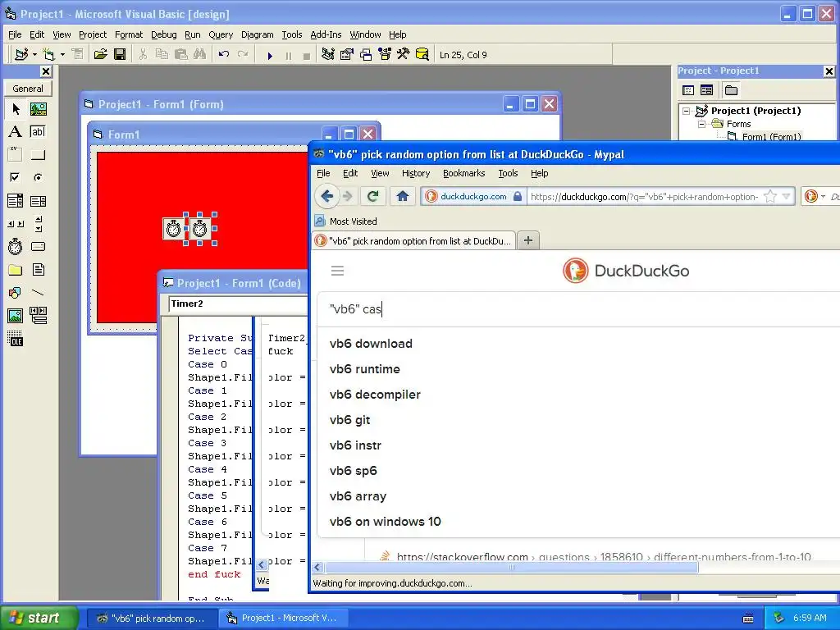Choose the "vb6 on windows 10" suggestion
Screen dimensions: 840x630
[386, 521]
